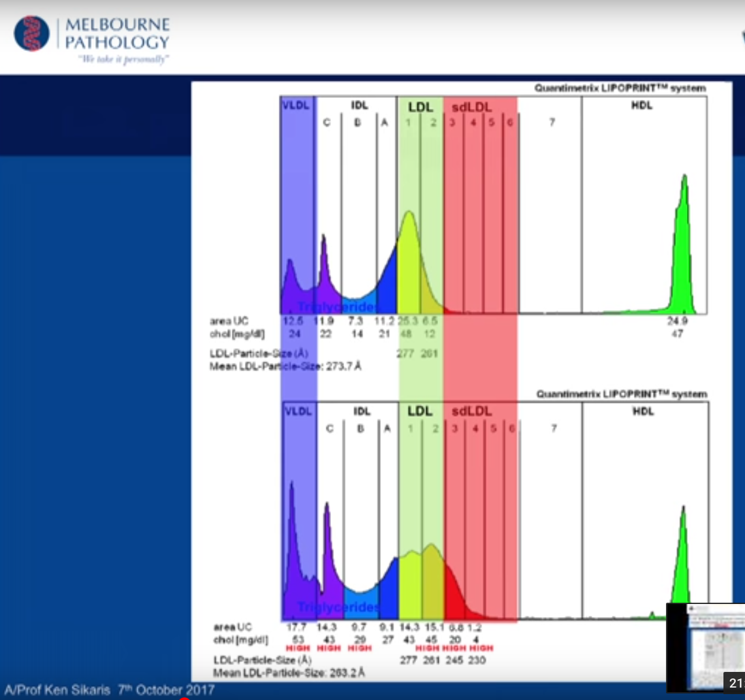
Task: Click the area UC value 12.5
Action: [293, 321]
